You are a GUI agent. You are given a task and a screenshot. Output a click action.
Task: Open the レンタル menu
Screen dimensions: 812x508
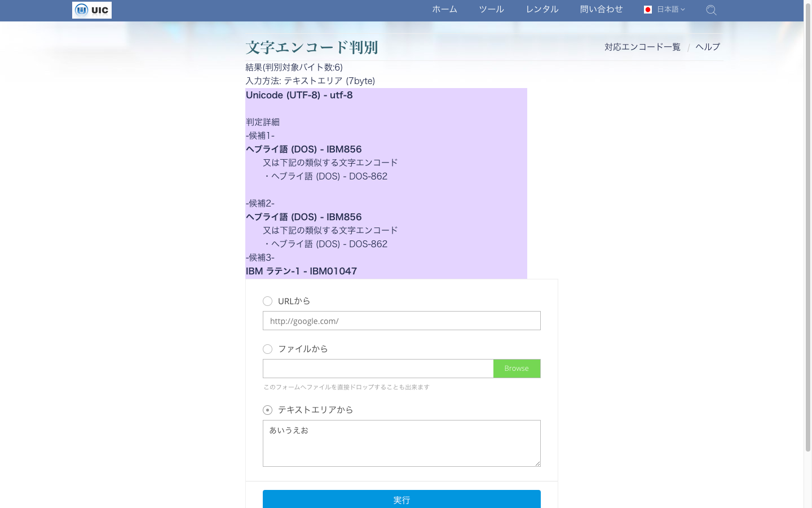pos(542,10)
